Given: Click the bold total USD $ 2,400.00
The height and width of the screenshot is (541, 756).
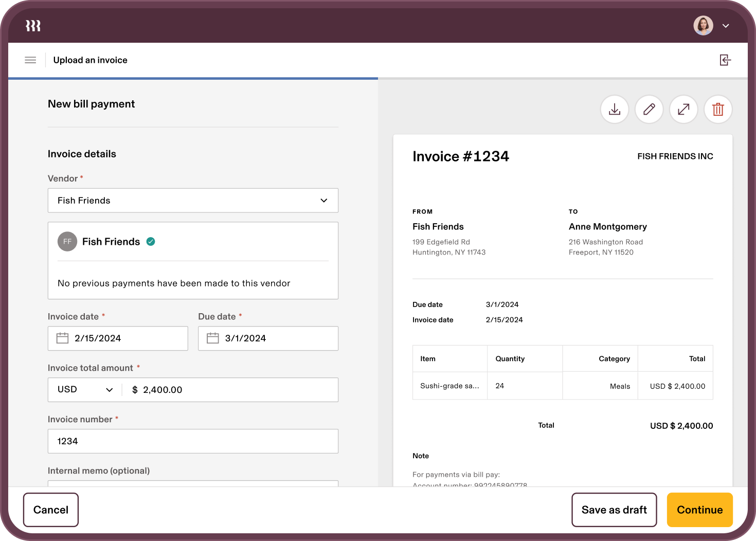Looking at the screenshot, I should 681,426.
